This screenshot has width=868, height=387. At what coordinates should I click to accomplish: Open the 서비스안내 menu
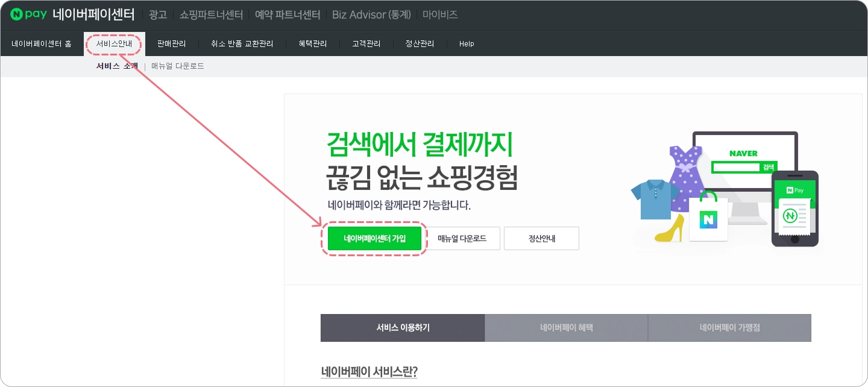point(114,44)
